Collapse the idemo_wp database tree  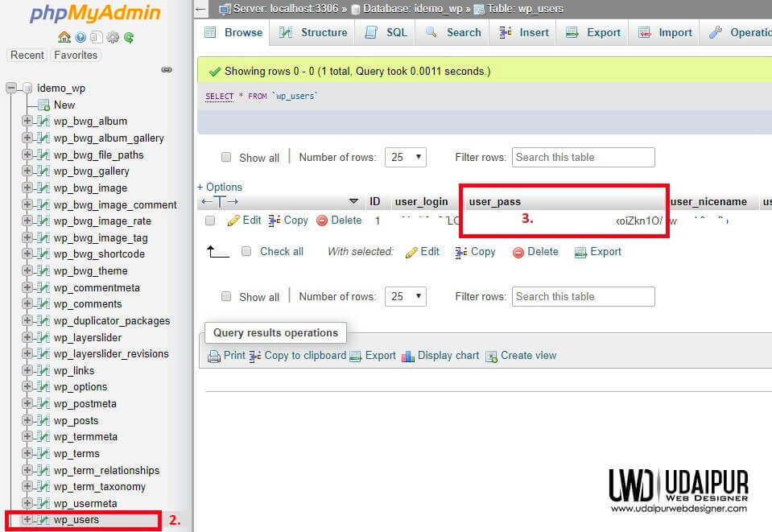10,88
